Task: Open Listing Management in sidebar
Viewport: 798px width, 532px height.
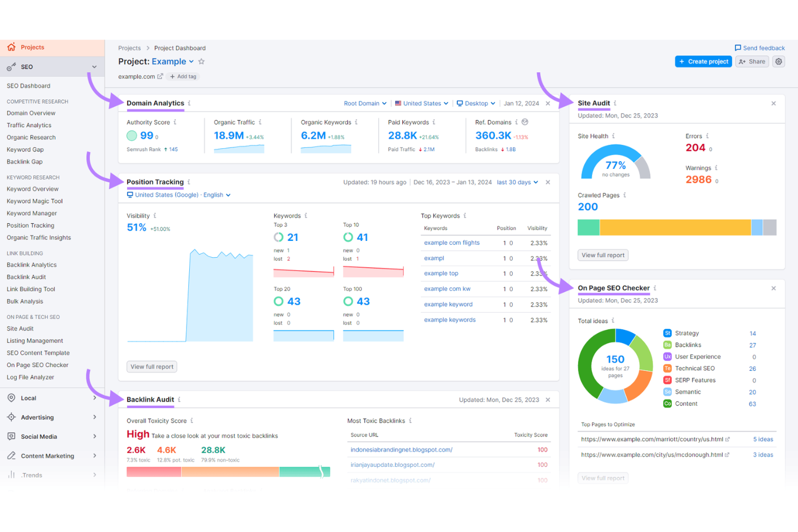Action: coord(35,341)
